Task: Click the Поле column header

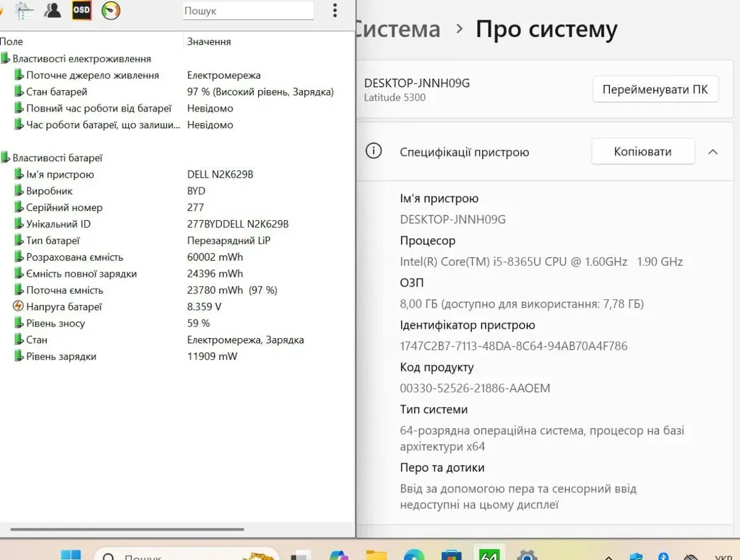Action: [12, 41]
